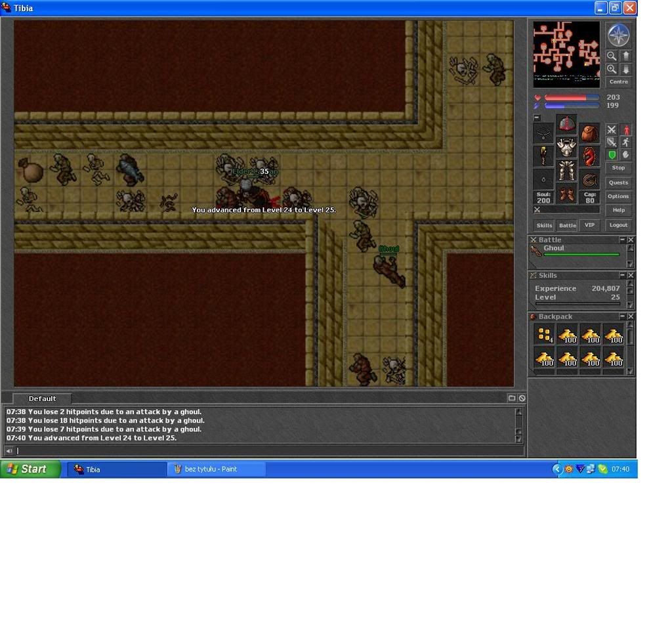Minimize the Battle panel
The width and height of the screenshot is (672, 644).
[622, 240]
